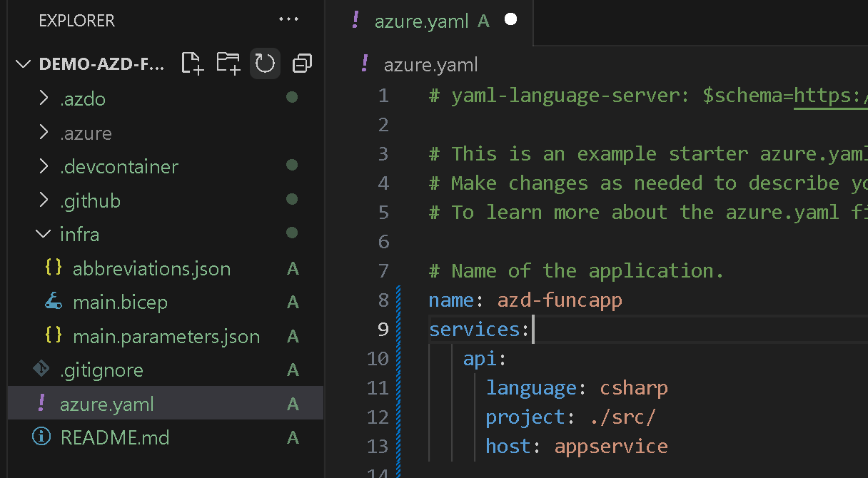The image size is (868, 478).
Task: Click line number 1 in the gutter
Action: pyautogui.click(x=383, y=96)
